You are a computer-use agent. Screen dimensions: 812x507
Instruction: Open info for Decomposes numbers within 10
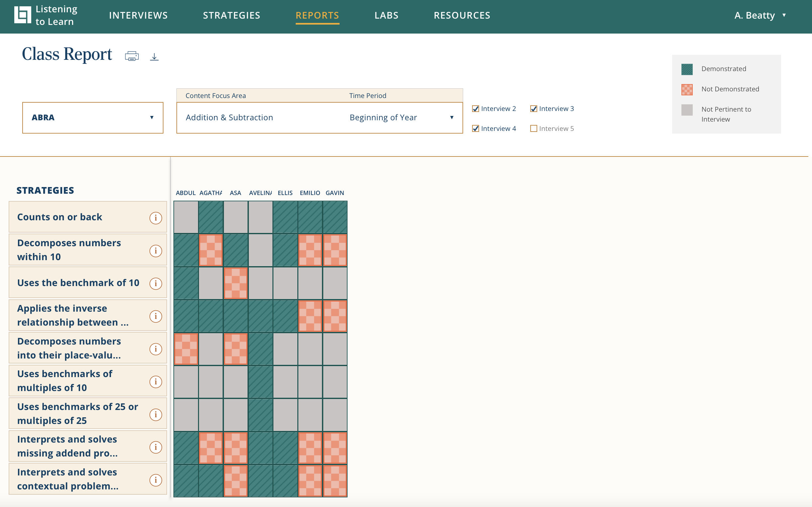(155, 251)
